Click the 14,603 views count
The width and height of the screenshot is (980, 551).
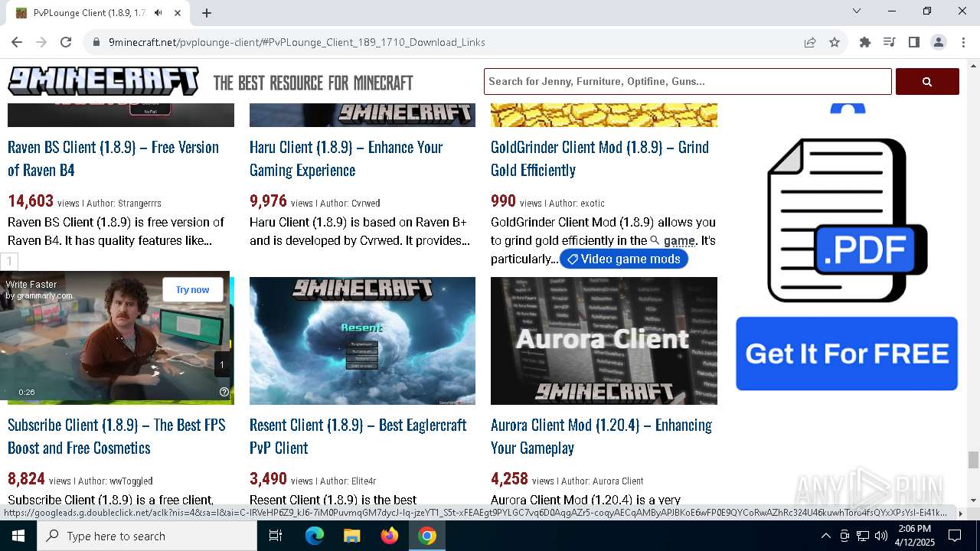point(31,201)
